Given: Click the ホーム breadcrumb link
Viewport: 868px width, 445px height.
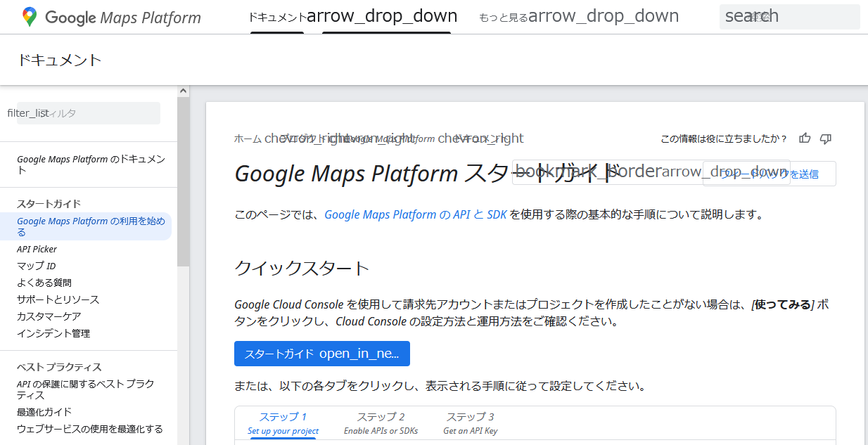Looking at the screenshot, I should [248, 138].
